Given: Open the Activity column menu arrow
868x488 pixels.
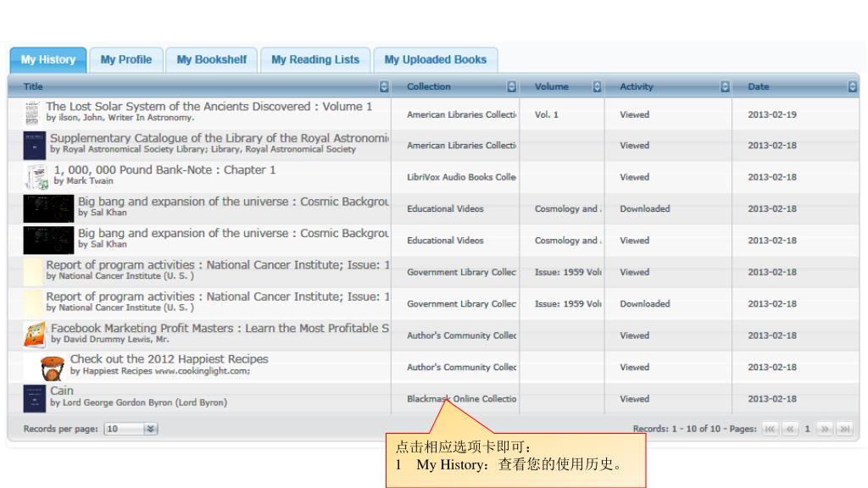Looking at the screenshot, I should 725,86.
